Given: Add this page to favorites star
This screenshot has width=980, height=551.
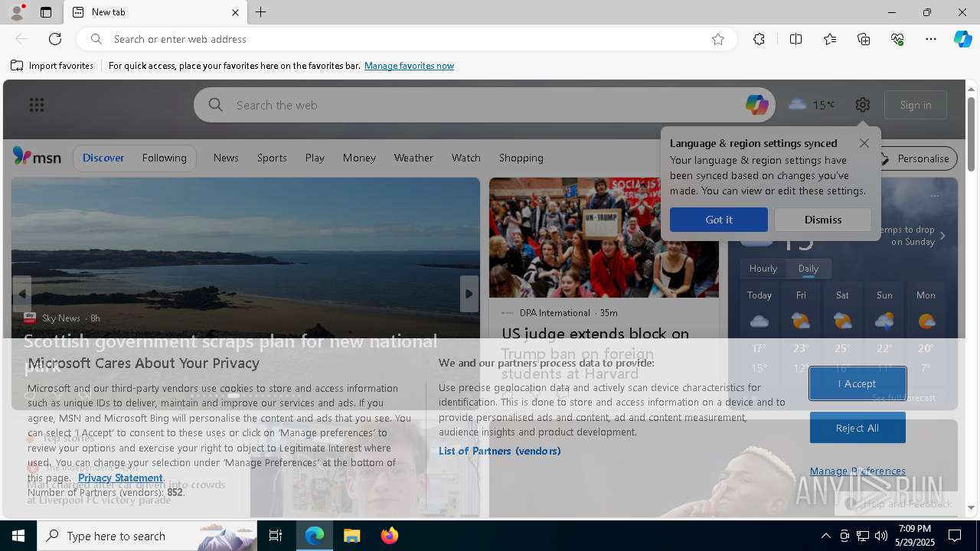Looking at the screenshot, I should (718, 39).
